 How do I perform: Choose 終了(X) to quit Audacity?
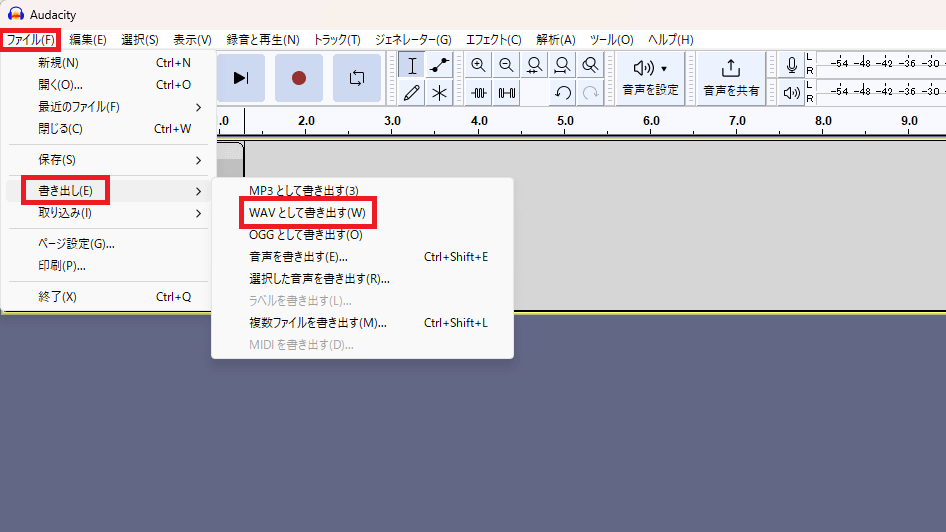109,297
